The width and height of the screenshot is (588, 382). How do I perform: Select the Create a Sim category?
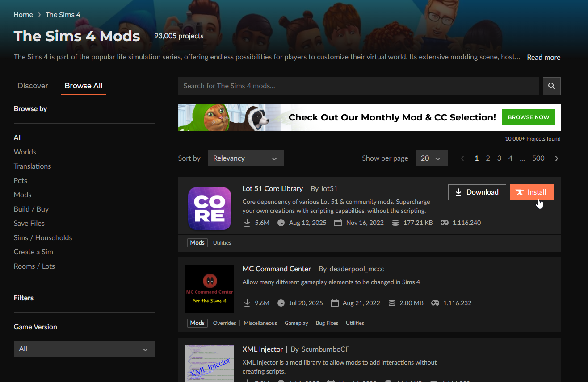click(34, 252)
